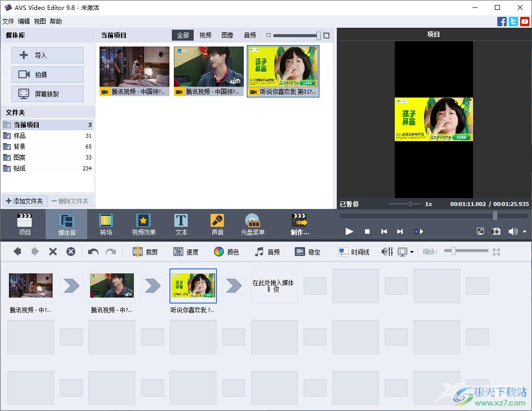The height and width of the screenshot is (411, 532).
Task: Open the audio mixer icon
Action: 387,252
